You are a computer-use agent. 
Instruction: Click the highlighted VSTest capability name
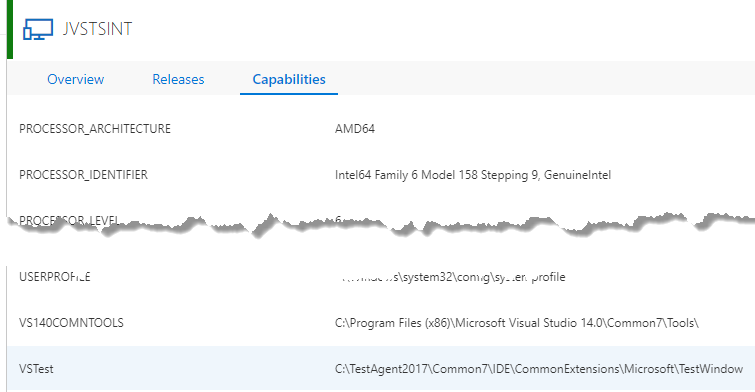point(36,369)
